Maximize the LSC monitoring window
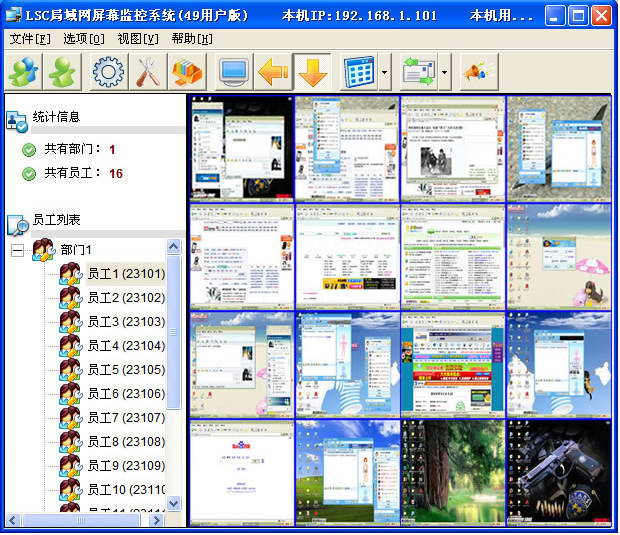Screen dimensions: 620x535 tap(578, 16)
